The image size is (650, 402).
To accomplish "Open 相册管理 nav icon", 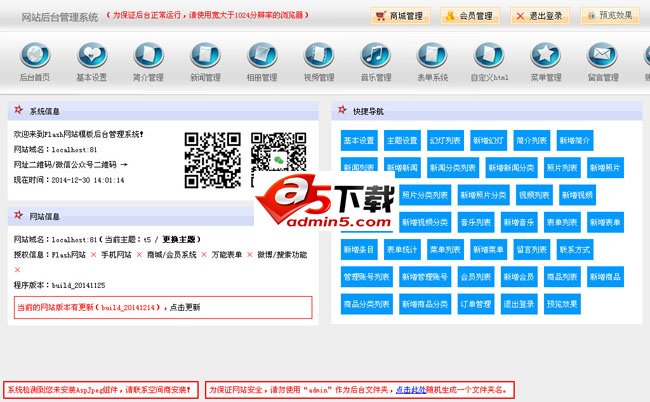I will [x=262, y=55].
